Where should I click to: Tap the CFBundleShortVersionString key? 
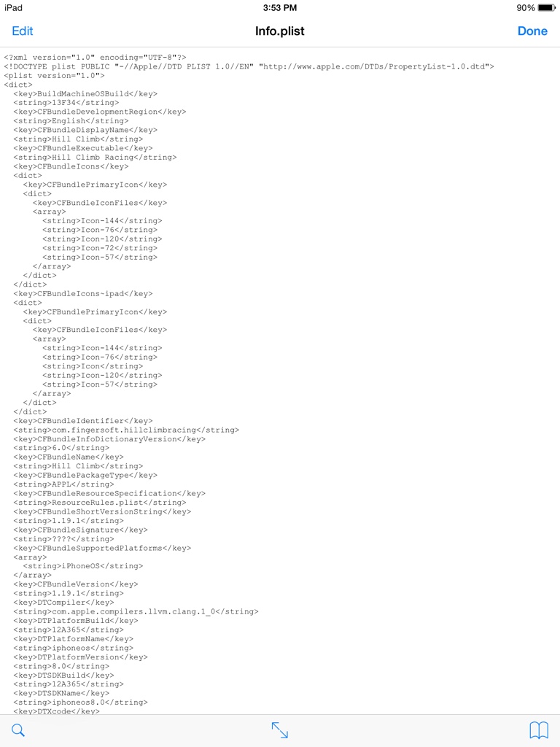[102, 511]
